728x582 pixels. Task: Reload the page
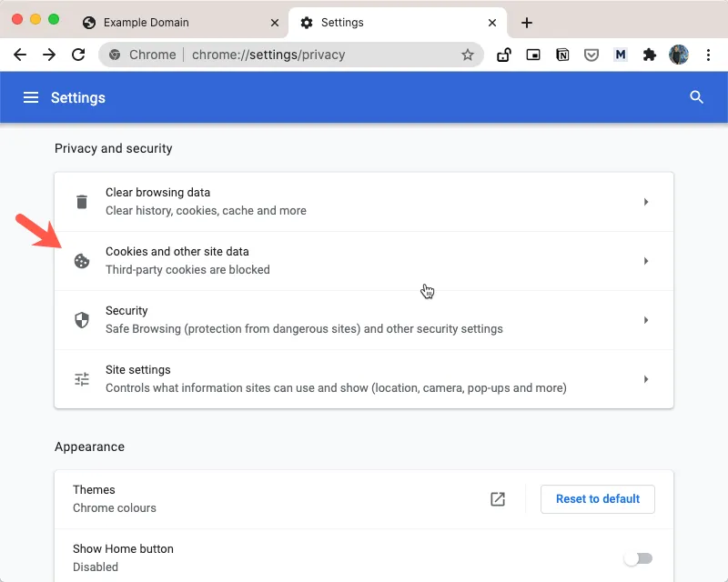coord(78,55)
